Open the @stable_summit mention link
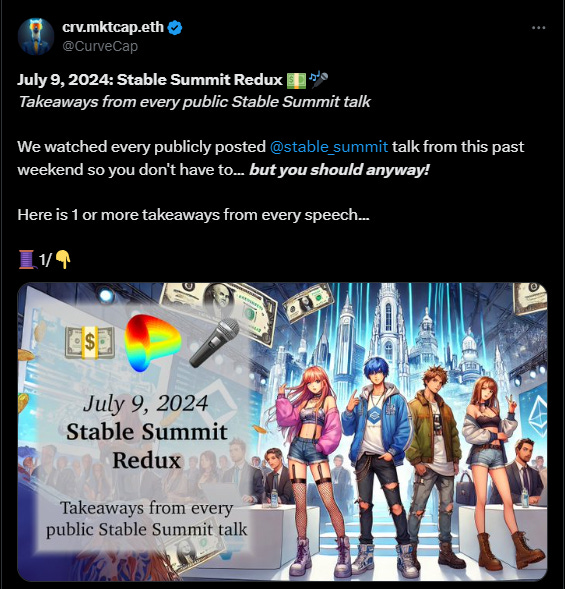Image resolution: width=565 pixels, height=589 pixels. (x=329, y=147)
